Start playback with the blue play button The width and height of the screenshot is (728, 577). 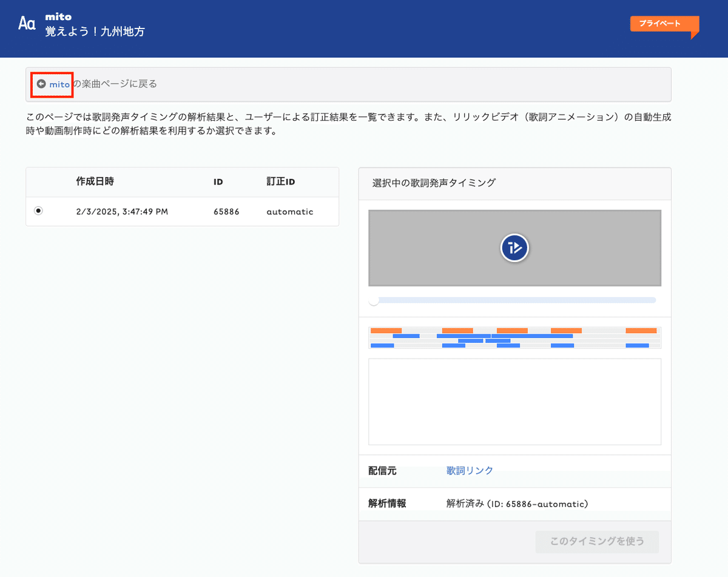pos(514,248)
